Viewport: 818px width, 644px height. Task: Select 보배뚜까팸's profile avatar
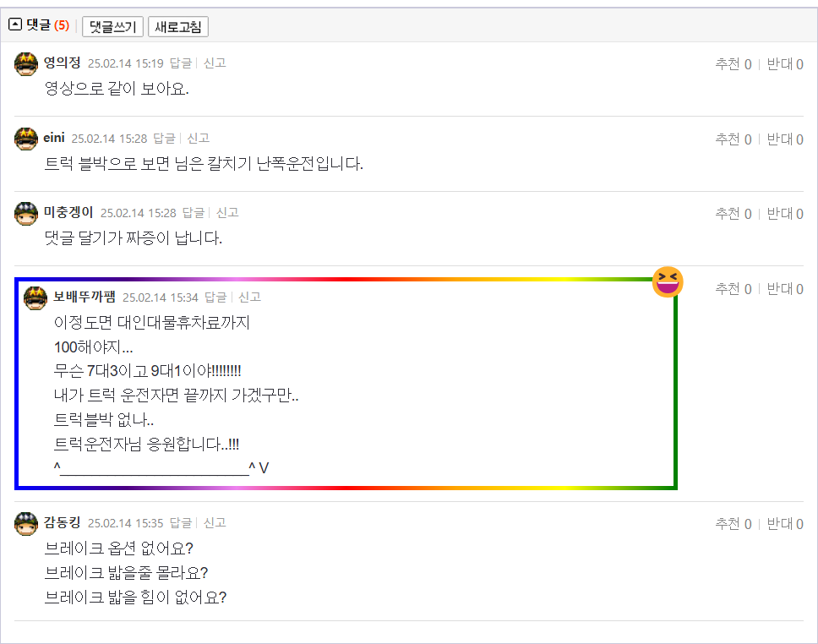click(x=35, y=297)
